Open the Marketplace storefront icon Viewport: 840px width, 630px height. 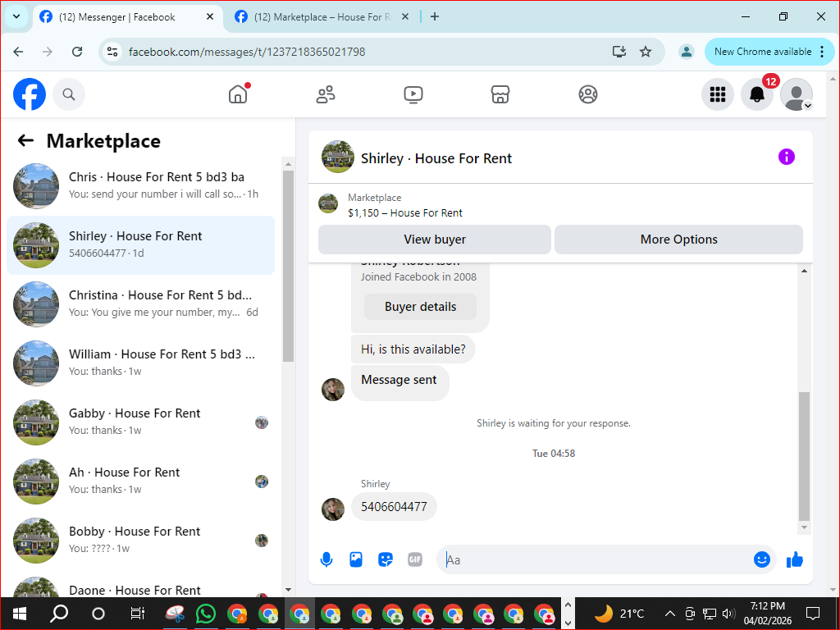(500, 94)
